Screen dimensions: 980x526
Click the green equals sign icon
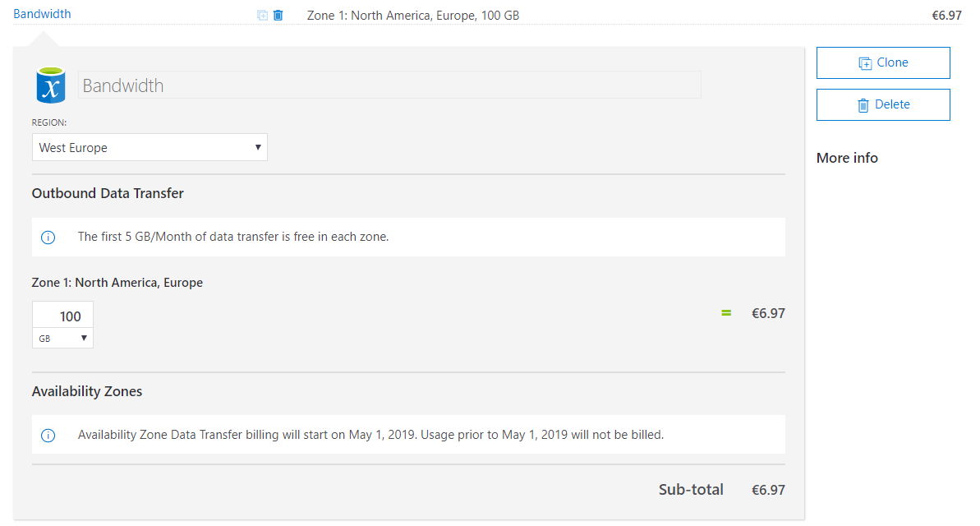(x=726, y=312)
